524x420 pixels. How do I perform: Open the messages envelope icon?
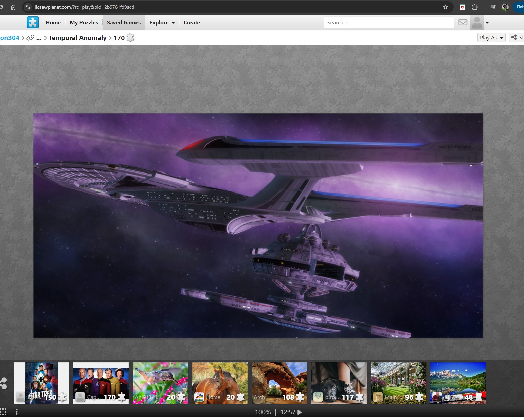463,22
